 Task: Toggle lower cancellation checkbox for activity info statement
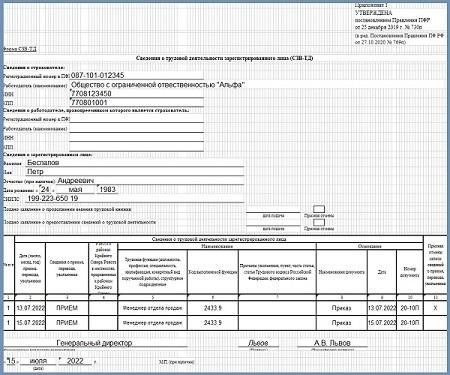[319, 222]
